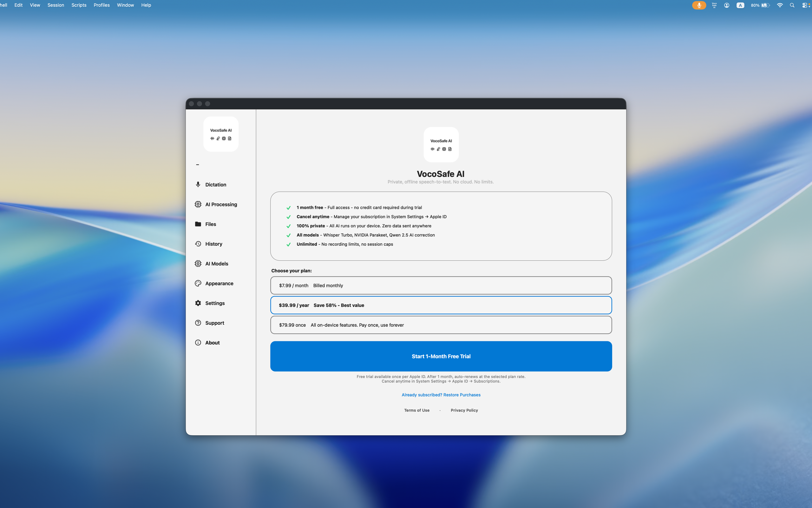812x508 pixels.
Task: Click the 'Choose your plan:' label
Action: click(291, 271)
